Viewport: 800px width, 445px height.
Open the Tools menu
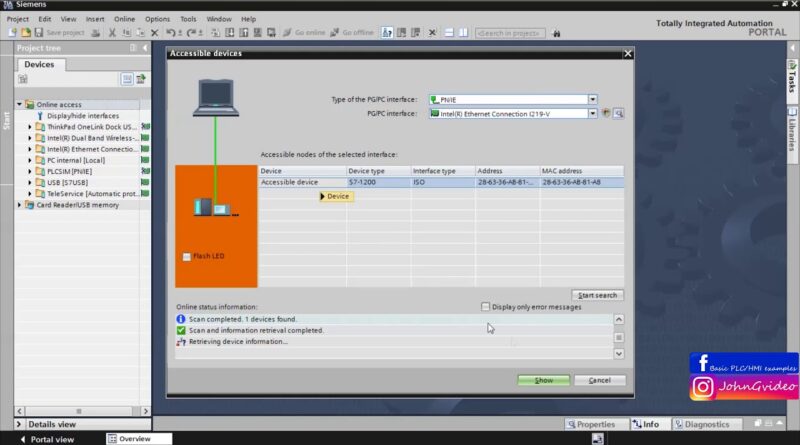click(x=188, y=19)
